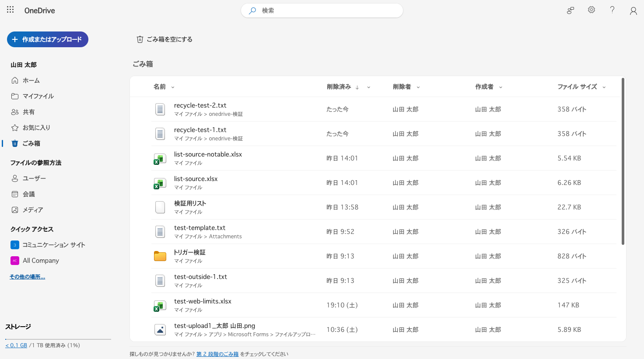Click the 昨日 13:58 deletion time cell
This screenshot has width=644, height=359.
click(342, 207)
